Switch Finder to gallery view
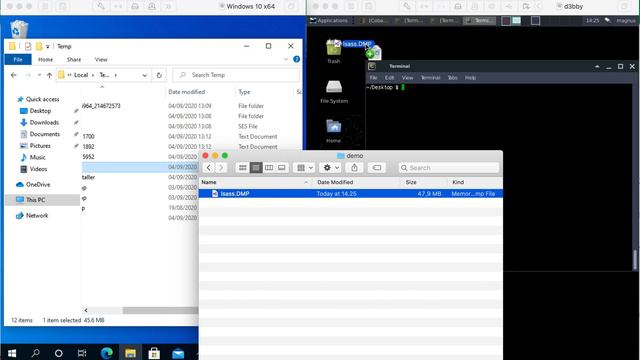This screenshot has width=640, height=360. point(282,168)
